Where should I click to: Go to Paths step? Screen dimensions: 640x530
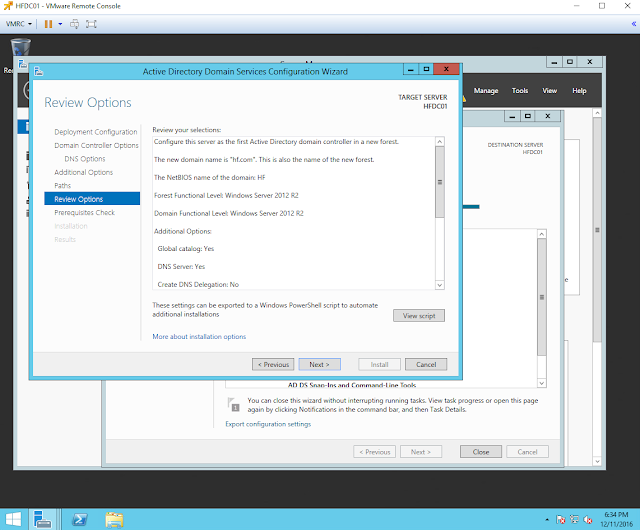[x=62, y=186]
